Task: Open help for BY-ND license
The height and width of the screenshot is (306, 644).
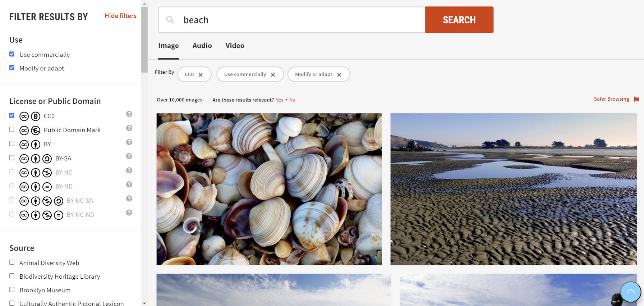Action: point(129,184)
